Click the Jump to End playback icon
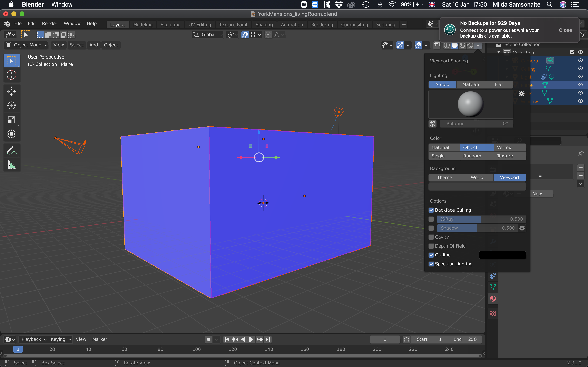 point(268,339)
